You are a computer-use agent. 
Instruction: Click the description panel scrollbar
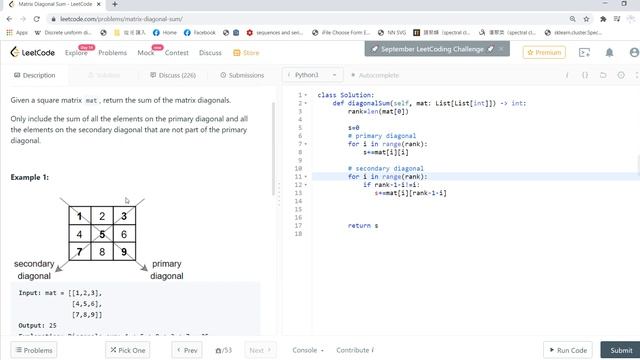pyautogui.click(x=273, y=149)
